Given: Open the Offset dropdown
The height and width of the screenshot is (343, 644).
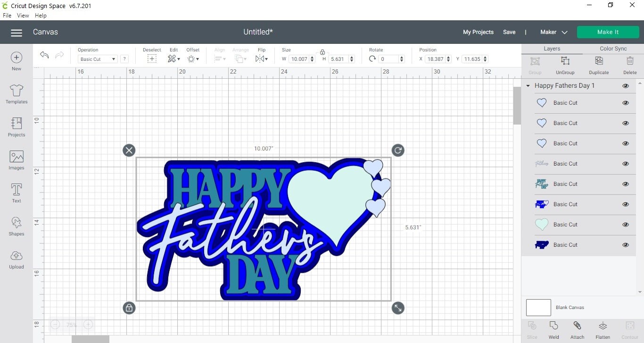Looking at the screenshot, I should 193,59.
